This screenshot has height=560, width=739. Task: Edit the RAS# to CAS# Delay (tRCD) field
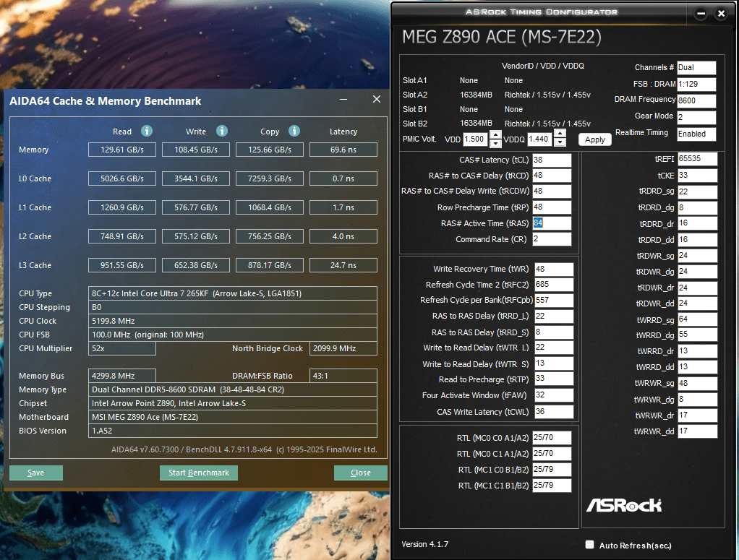tap(552, 176)
